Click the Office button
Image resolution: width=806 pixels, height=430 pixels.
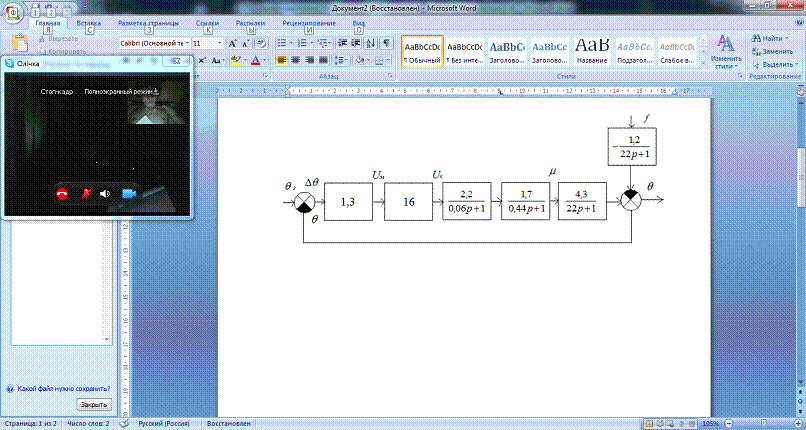[x=13, y=12]
